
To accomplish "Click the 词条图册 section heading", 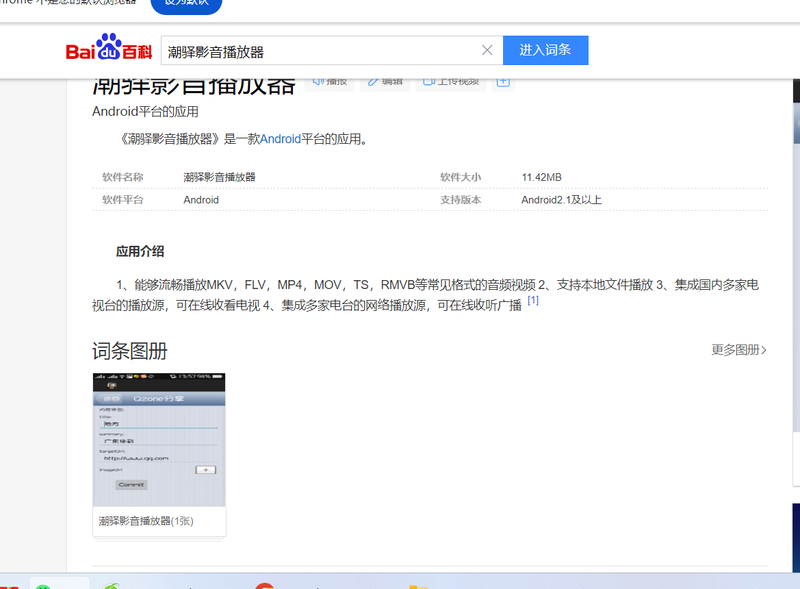I will [x=130, y=351].
